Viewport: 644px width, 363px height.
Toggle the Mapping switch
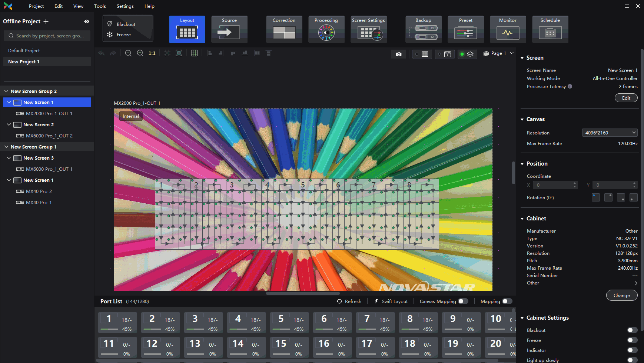[x=507, y=302]
